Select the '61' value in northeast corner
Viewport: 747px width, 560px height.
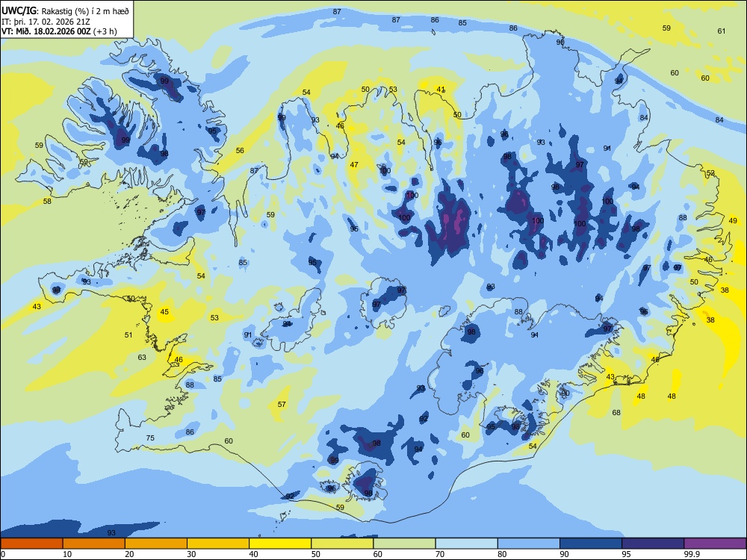722,31
